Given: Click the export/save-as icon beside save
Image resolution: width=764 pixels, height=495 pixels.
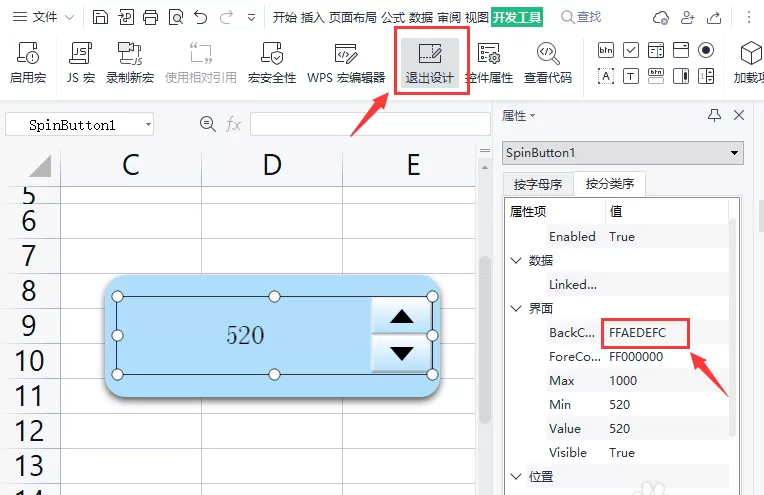Looking at the screenshot, I should point(126,17).
